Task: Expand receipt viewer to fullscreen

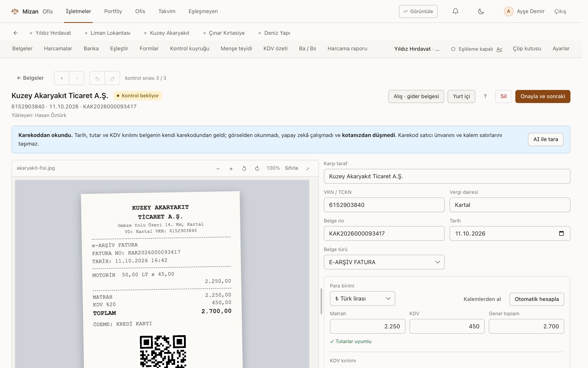Action: pos(308,168)
